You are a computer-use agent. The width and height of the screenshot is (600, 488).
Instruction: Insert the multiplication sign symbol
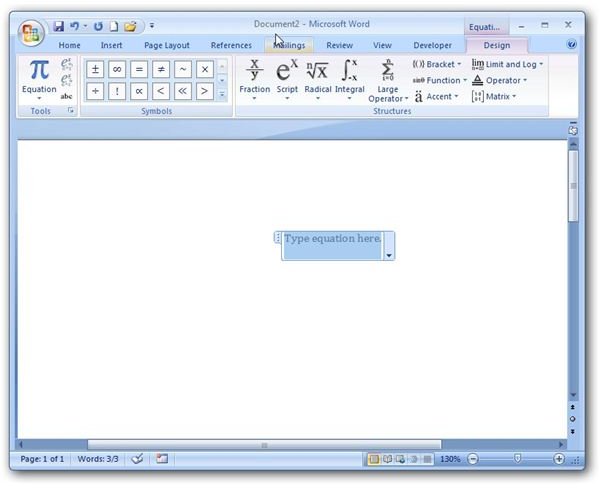(205, 69)
